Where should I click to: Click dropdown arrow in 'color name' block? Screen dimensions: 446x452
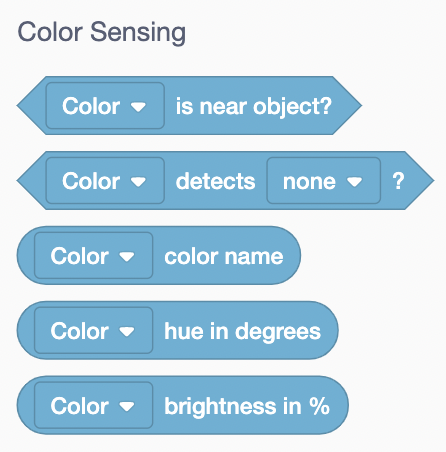point(127,257)
